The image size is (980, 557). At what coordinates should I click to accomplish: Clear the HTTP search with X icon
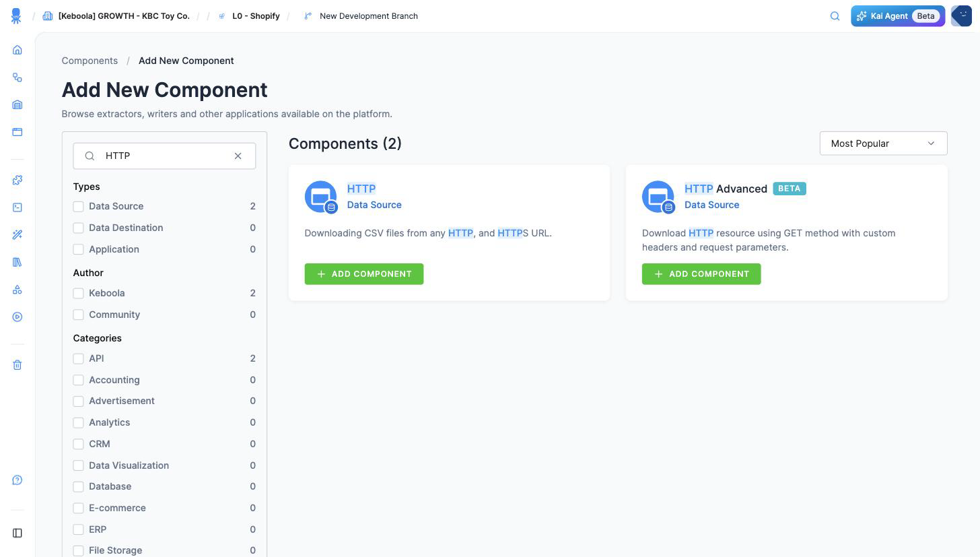click(238, 156)
